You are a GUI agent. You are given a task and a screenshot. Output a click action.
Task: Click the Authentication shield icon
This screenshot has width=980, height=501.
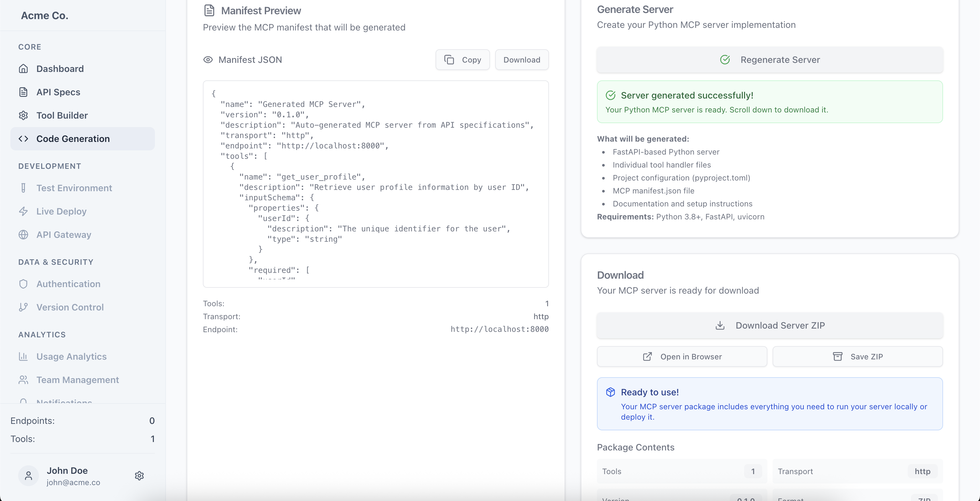pyautogui.click(x=24, y=284)
